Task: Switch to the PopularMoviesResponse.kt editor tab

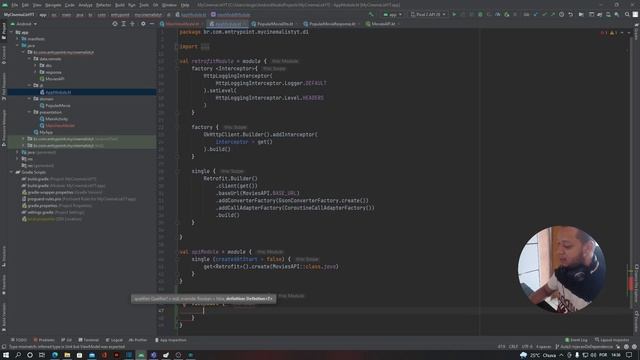Action: [x=331, y=24]
